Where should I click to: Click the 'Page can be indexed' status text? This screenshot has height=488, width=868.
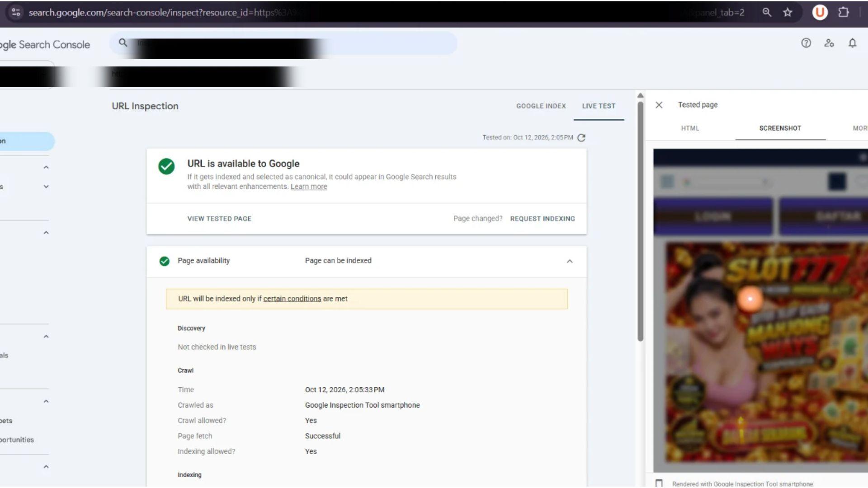[338, 261]
